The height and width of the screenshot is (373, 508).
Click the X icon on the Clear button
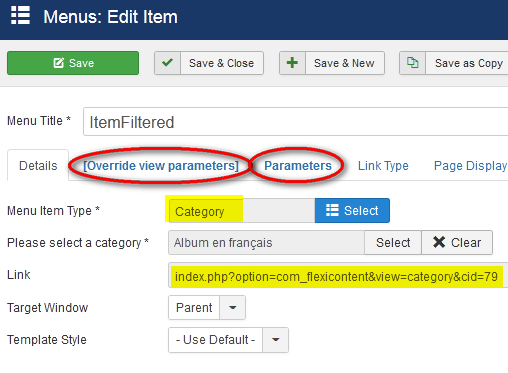tap(439, 242)
